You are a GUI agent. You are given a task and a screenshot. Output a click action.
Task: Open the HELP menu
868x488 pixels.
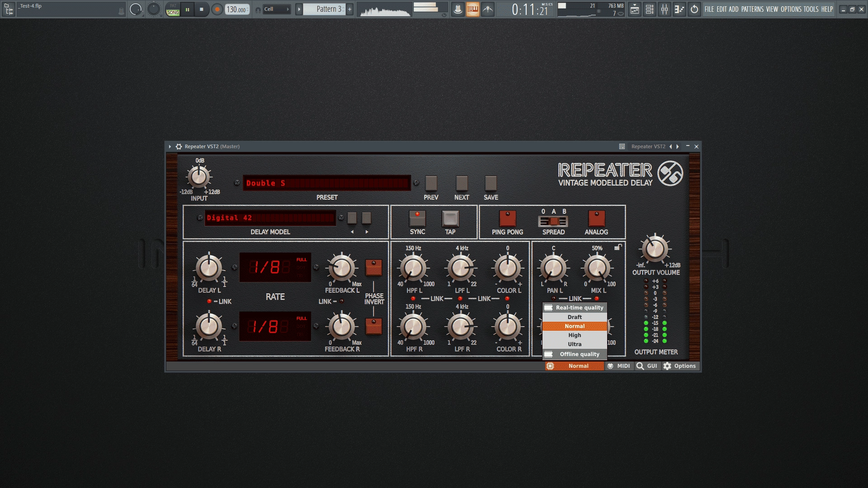pos(827,9)
